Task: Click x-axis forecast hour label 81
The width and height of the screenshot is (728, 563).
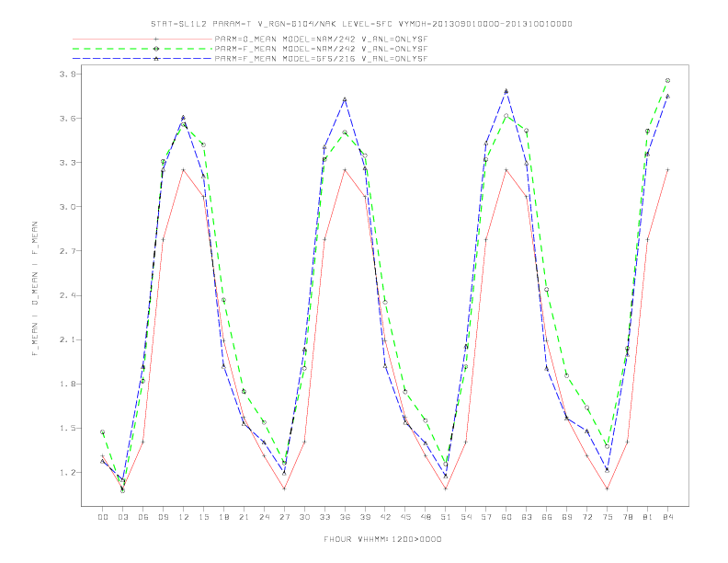Action: 648,517
